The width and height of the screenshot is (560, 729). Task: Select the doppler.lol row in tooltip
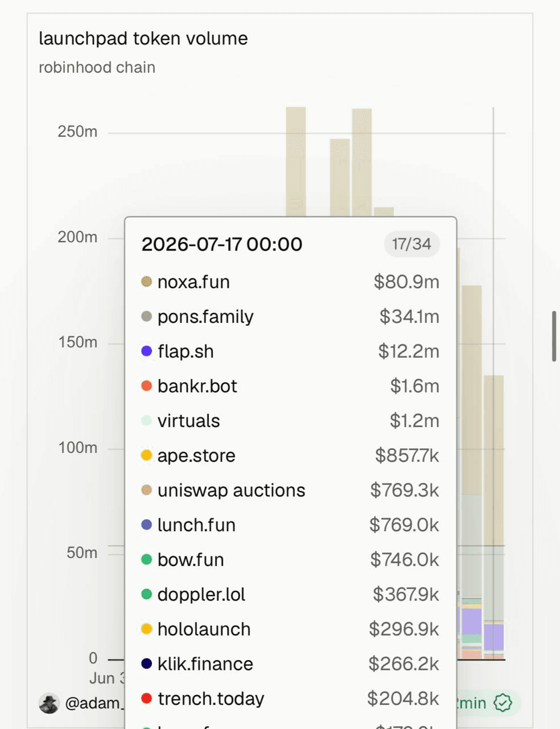tap(290, 595)
